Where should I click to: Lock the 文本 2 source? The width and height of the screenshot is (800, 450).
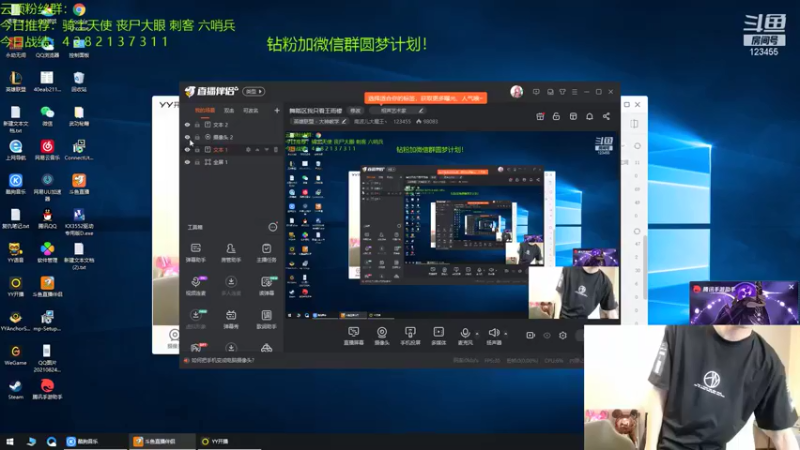tap(197, 124)
